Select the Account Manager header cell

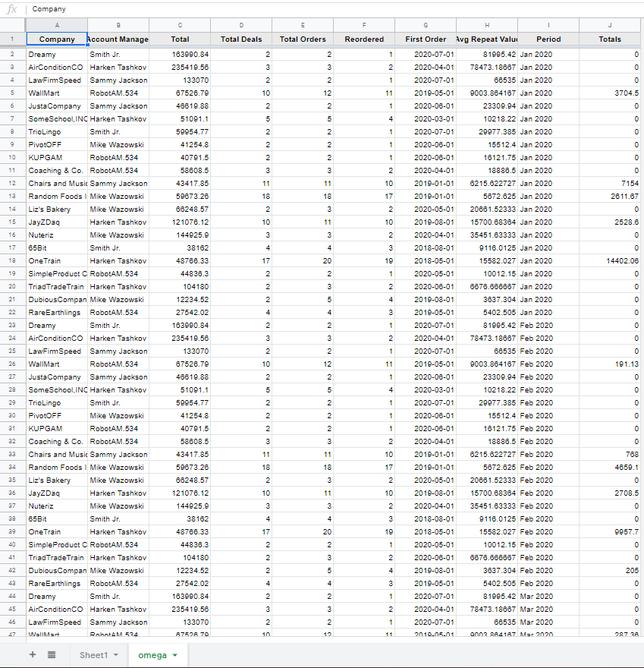[x=118, y=39]
